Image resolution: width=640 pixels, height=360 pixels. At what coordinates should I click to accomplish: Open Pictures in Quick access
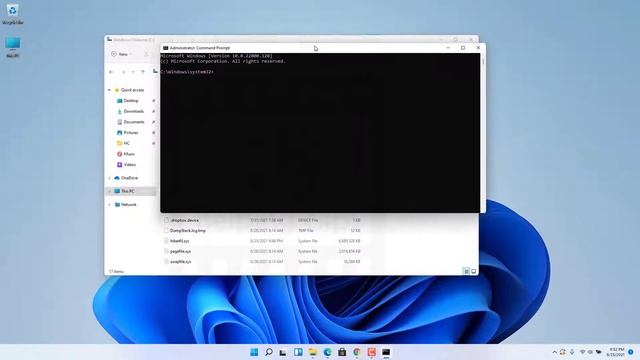[128, 133]
